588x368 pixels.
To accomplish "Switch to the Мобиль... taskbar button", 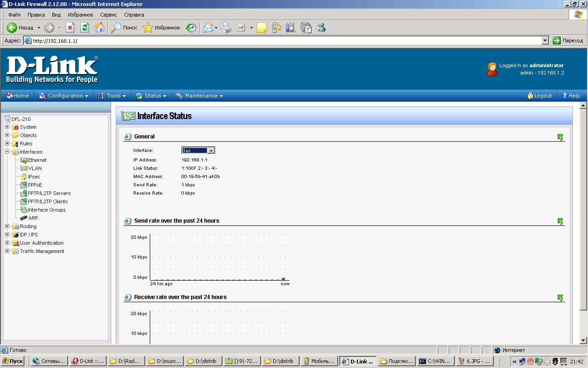I will pyautogui.click(x=319, y=361).
